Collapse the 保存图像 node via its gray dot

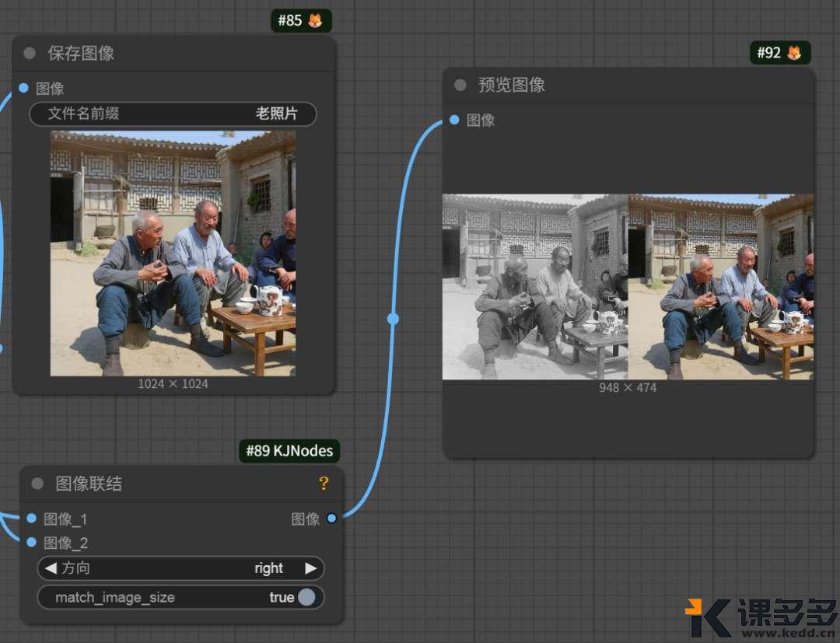pyautogui.click(x=30, y=53)
